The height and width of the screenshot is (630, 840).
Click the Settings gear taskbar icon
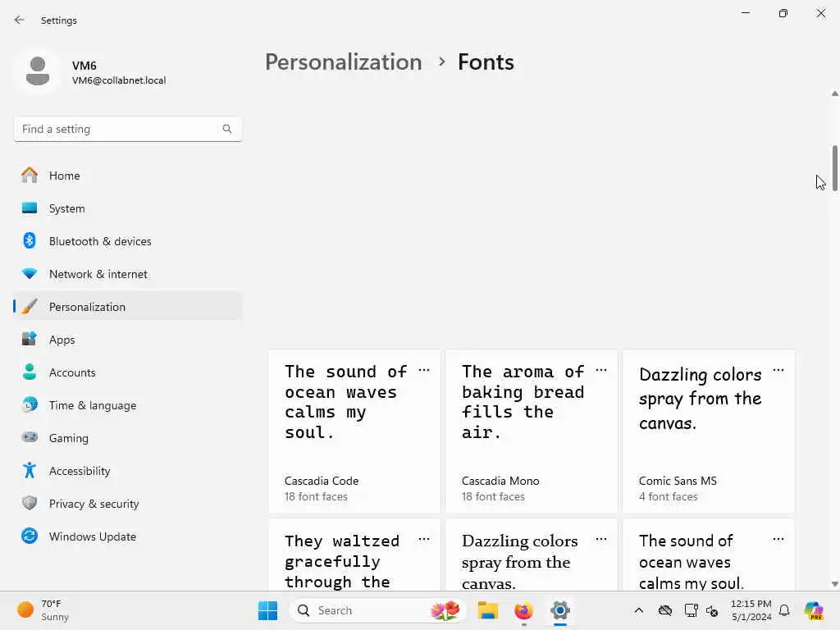click(x=559, y=610)
